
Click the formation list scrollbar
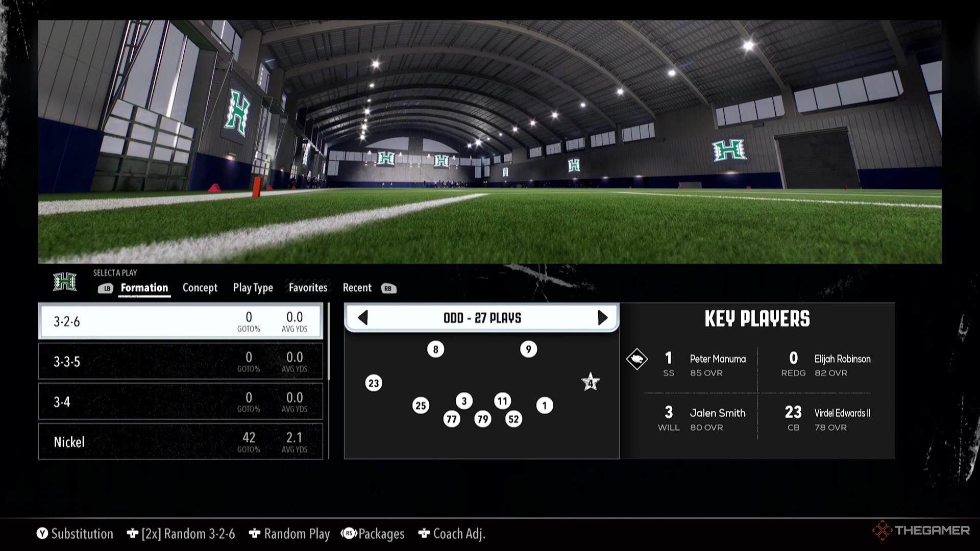329,342
